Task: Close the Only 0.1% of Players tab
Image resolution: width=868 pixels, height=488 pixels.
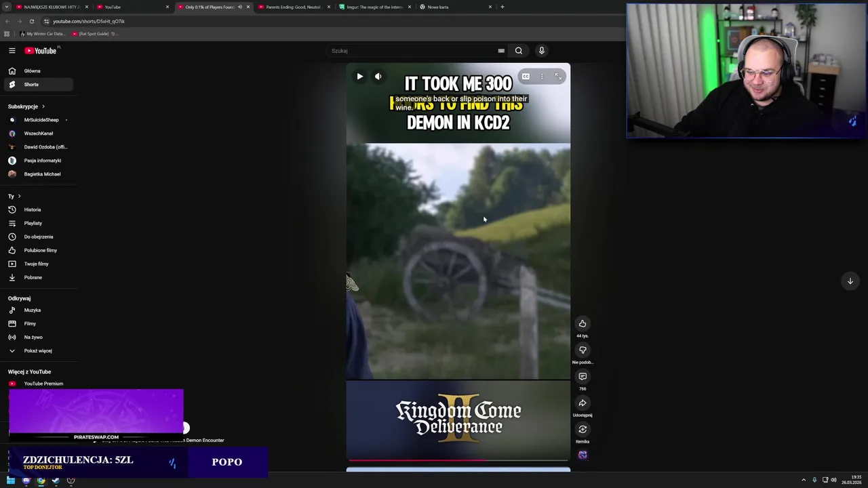Action: 248,7
